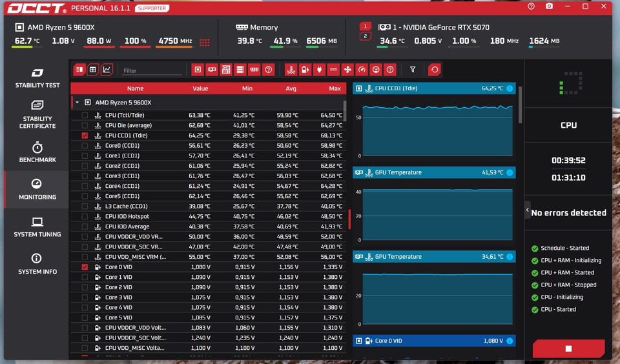The image size is (620, 364).
Task: Click the Supporter badge in title bar
Action: [152, 8]
